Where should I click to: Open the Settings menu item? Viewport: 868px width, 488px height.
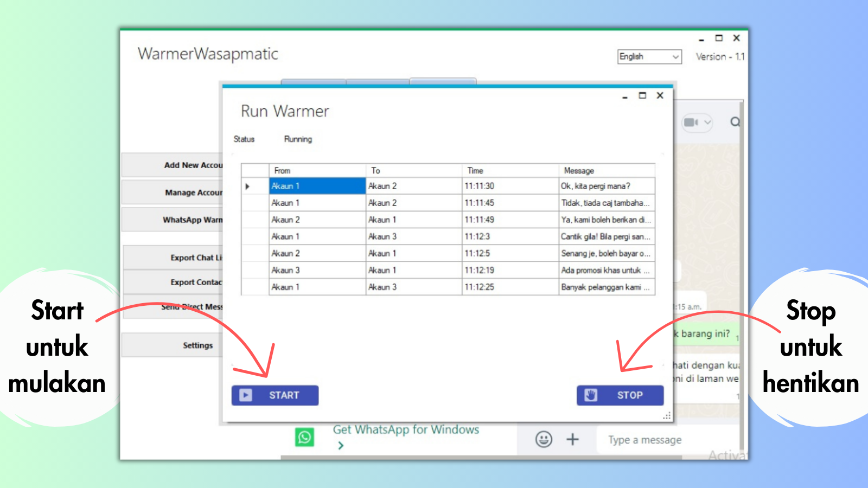coord(197,345)
